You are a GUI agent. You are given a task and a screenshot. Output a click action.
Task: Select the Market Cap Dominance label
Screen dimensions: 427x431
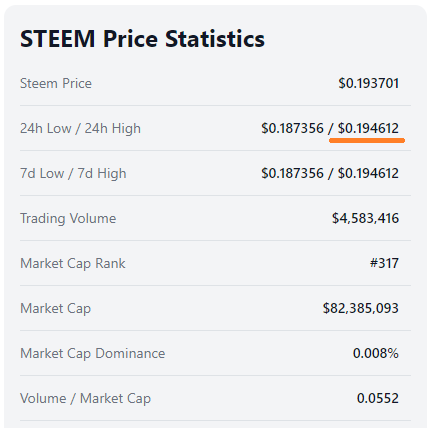(92, 354)
